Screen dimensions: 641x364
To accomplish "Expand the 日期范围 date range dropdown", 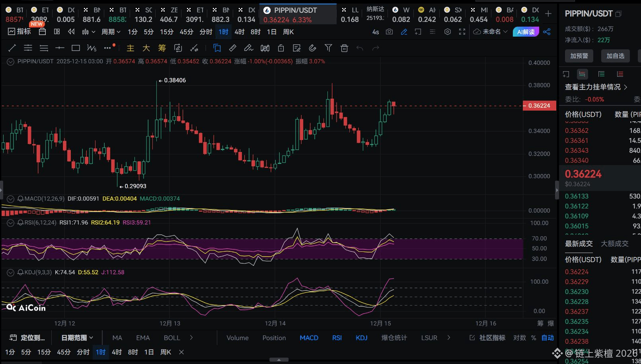I will click(77, 338).
